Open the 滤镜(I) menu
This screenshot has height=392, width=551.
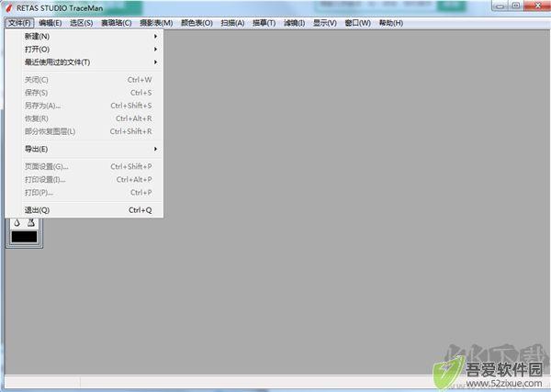(295, 23)
